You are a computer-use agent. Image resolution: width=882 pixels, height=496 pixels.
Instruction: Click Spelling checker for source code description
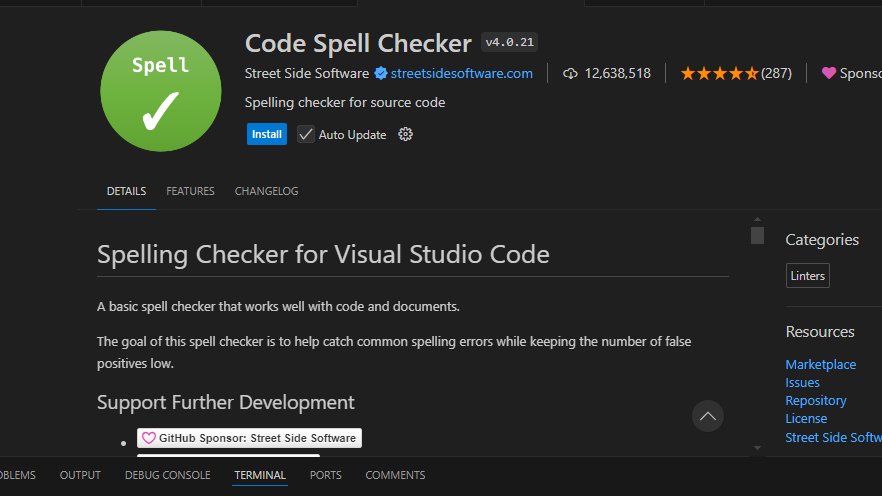345,102
